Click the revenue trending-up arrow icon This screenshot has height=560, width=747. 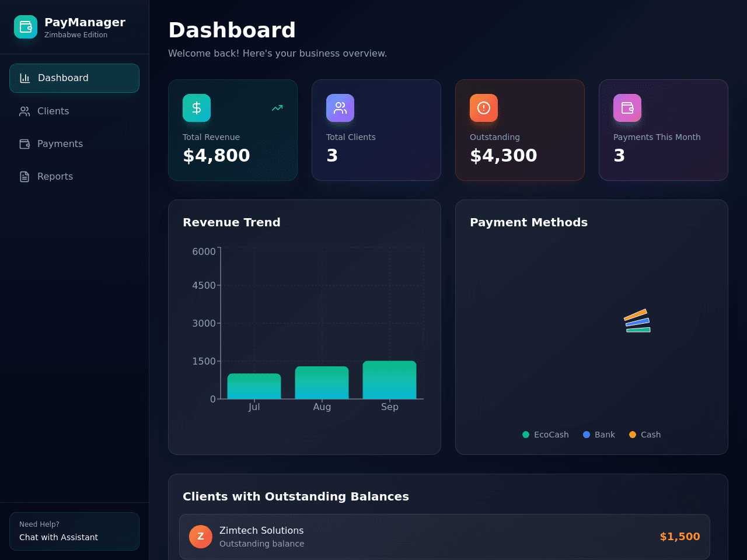pyautogui.click(x=277, y=108)
